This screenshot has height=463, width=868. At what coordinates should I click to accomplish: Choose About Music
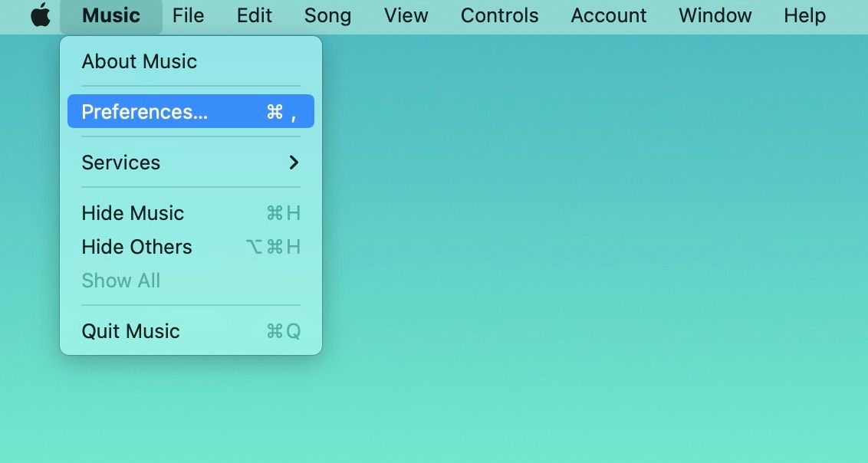click(191, 61)
